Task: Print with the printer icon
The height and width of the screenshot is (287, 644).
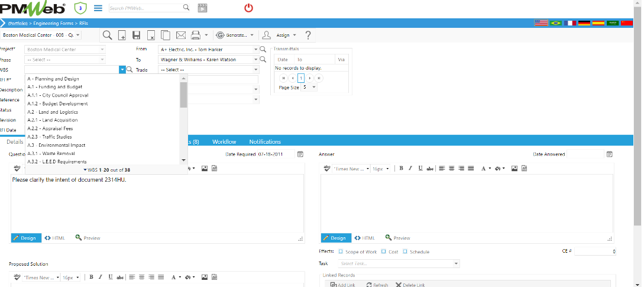Action: [196, 36]
